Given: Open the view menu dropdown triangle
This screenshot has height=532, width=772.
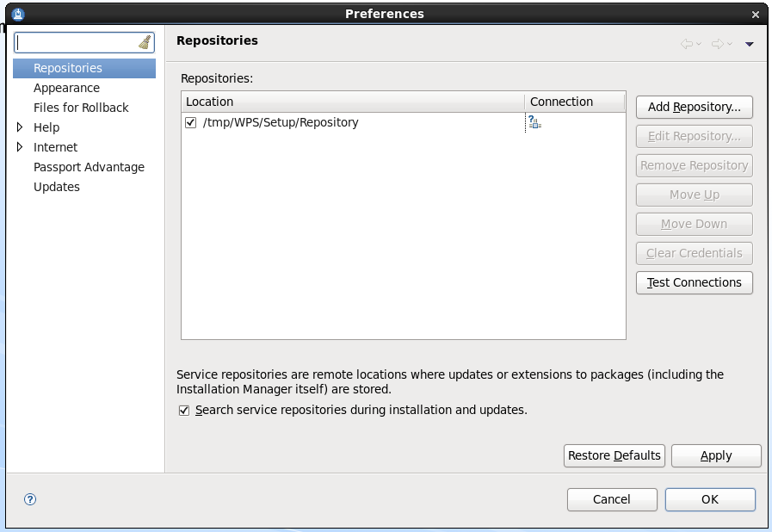Looking at the screenshot, I should tap(750, 45).
